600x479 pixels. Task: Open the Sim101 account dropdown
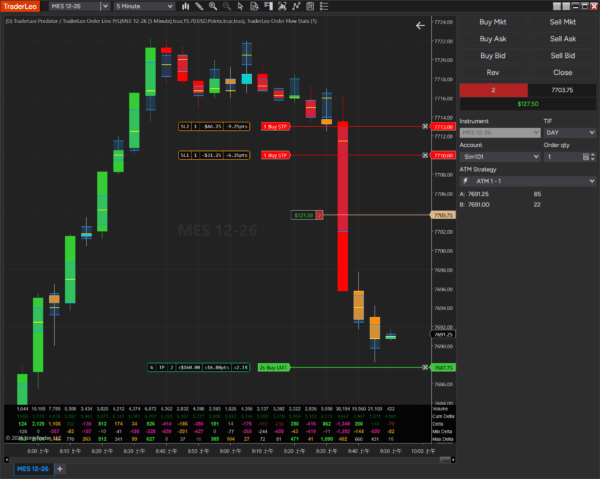[500, 156]
